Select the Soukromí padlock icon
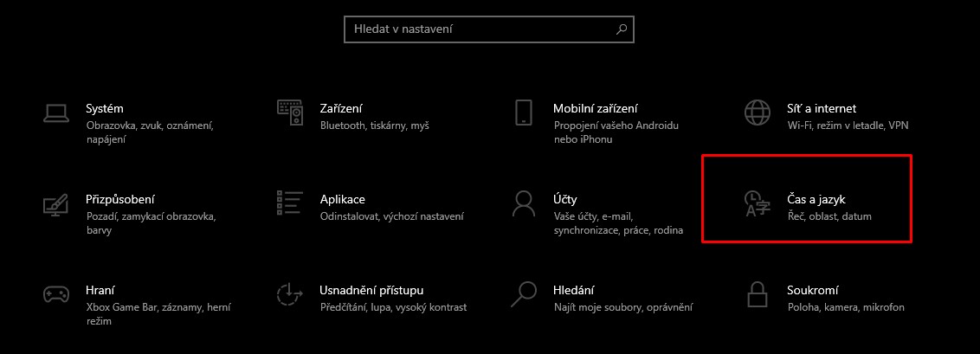 [x=757, y=294]
